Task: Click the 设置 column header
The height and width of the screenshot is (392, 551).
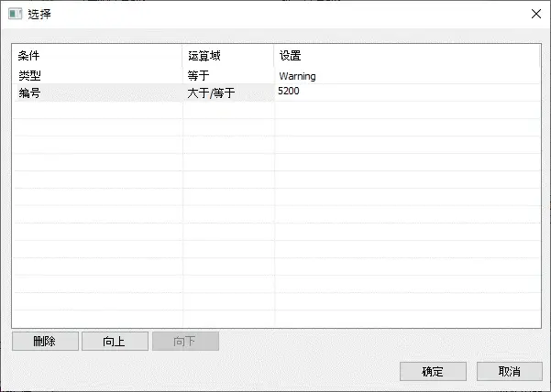Action: pyautogui.click(x=407, y=56)
